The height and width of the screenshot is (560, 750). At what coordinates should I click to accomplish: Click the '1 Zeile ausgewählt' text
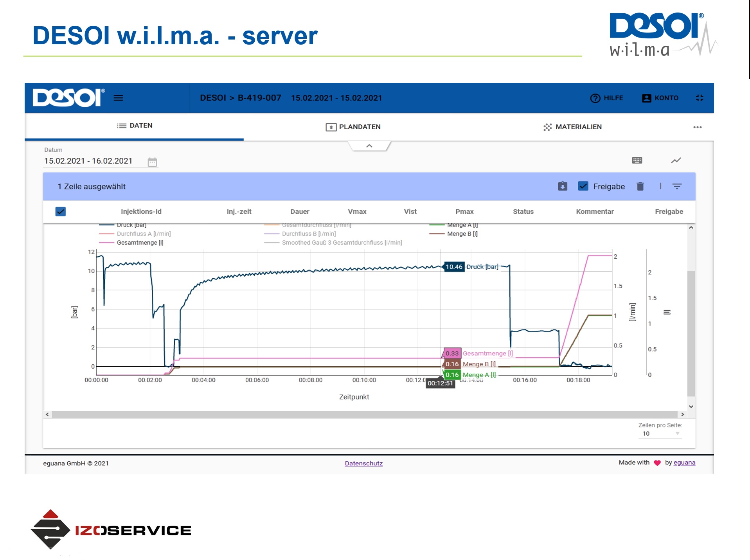click(x=92, y=187)
